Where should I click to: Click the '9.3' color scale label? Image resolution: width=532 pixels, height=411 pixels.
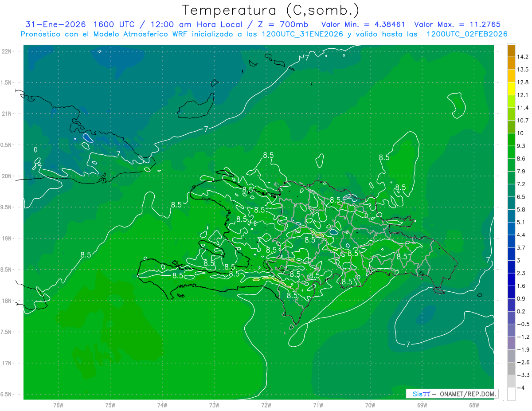522,146
